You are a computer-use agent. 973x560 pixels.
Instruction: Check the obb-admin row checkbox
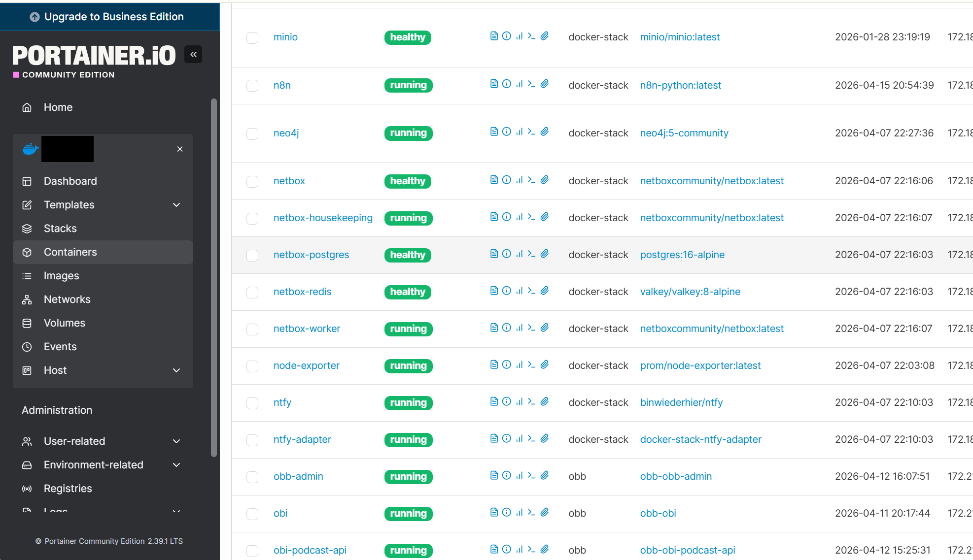pos(252,477)
